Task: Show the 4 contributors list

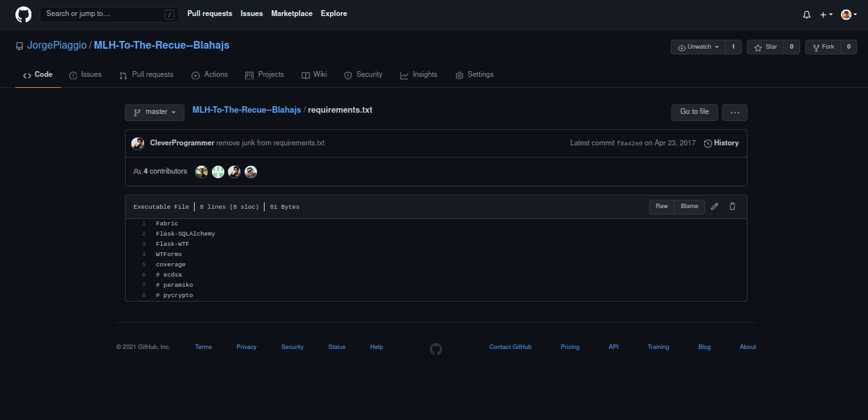Action: coord(160,172)
